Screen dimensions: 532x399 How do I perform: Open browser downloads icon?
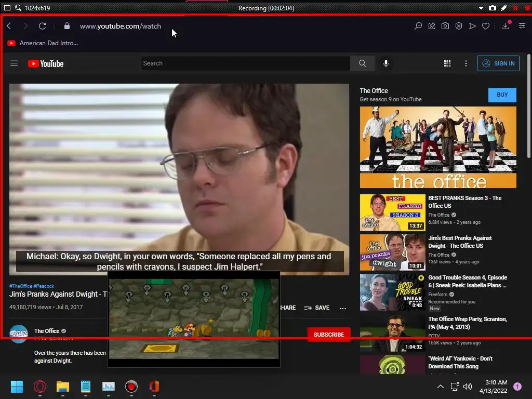click(506, 25)
